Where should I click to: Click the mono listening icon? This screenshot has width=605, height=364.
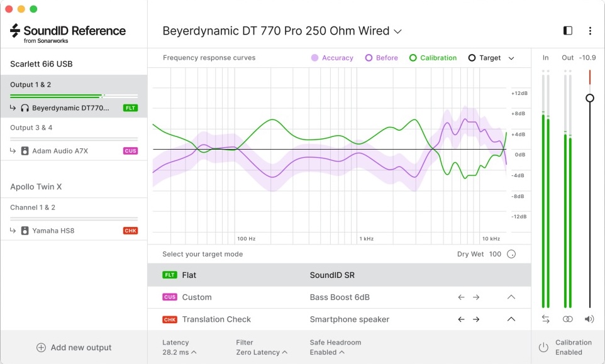[x=568, y=319]
